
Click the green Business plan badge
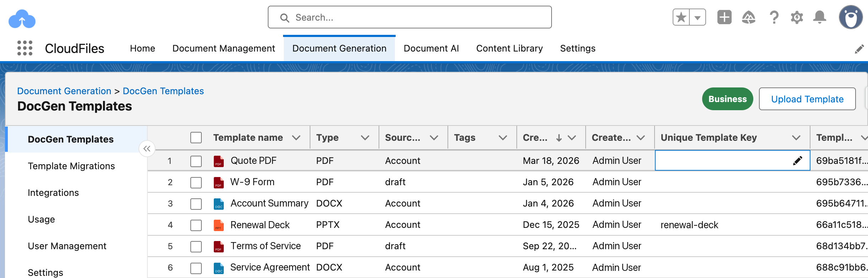(727, 99)
